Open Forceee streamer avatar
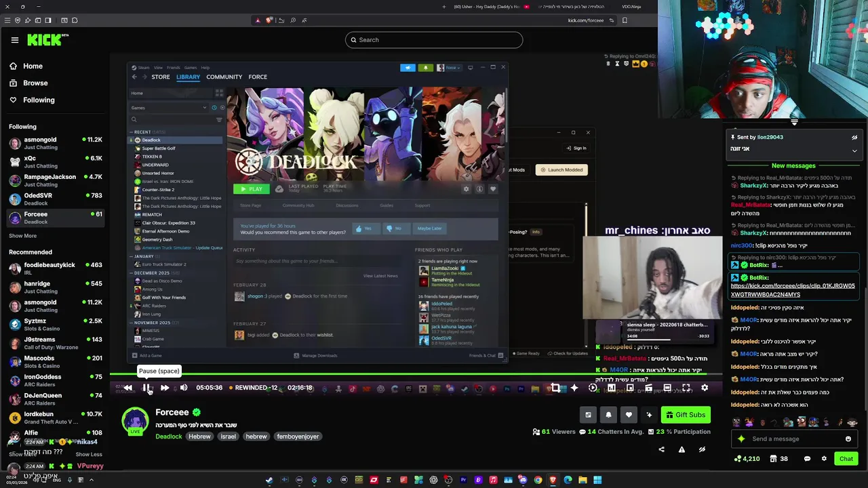The width and height of the screenshot is (868, 488). (x=135, y=421)
